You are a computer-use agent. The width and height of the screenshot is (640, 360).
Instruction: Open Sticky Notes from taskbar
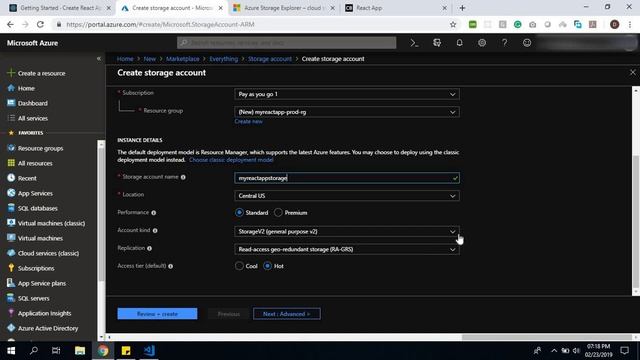(126, 351)
